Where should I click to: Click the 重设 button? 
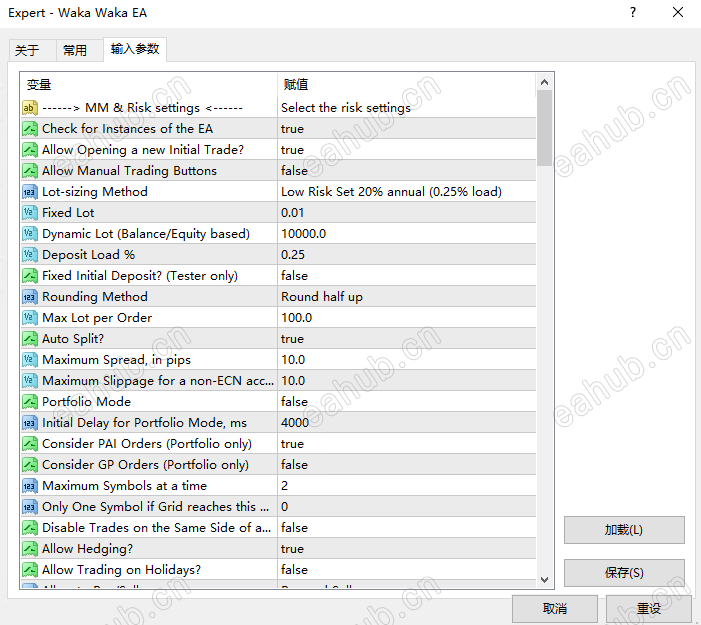pyautogui.click(x=649, y=608)
